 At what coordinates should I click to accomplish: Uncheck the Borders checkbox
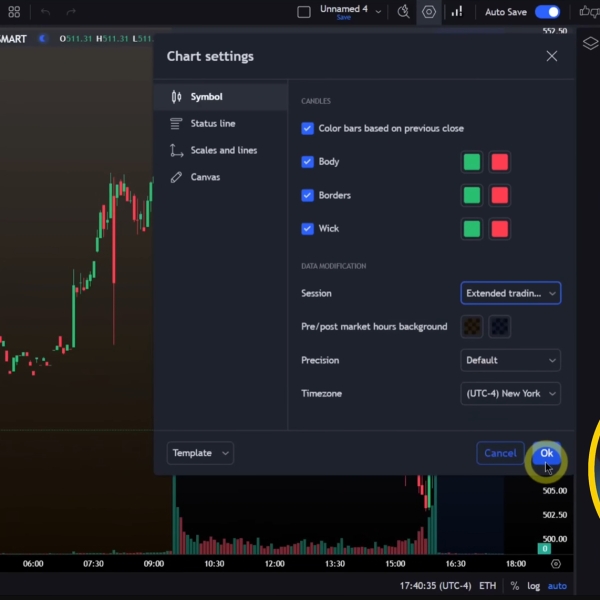[308, 195]
